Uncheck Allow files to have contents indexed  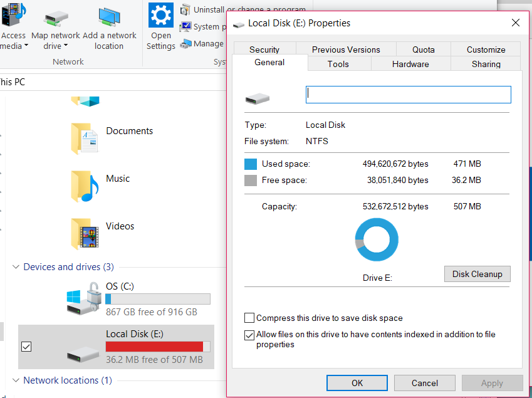coord(249,335)
